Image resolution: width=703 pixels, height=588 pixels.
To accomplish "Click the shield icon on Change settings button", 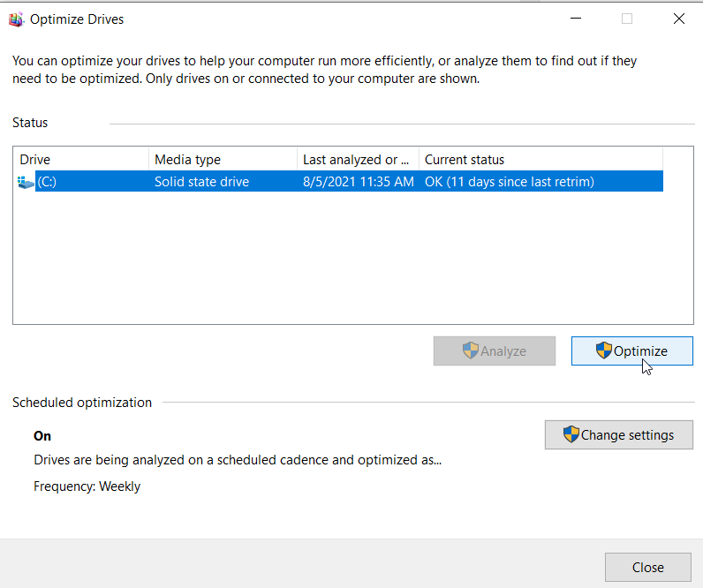I will pos(571,434).
